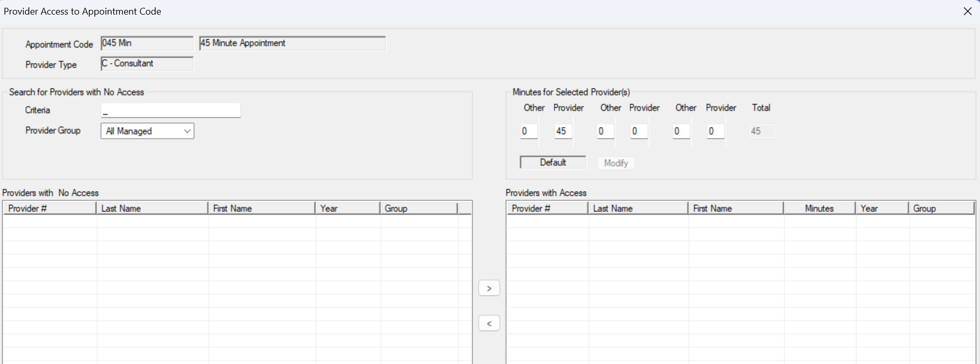Image resolution: width=980 pixels, height=364 pixels.
Task: Click the Default button
Action: click(x=553, y=162)
